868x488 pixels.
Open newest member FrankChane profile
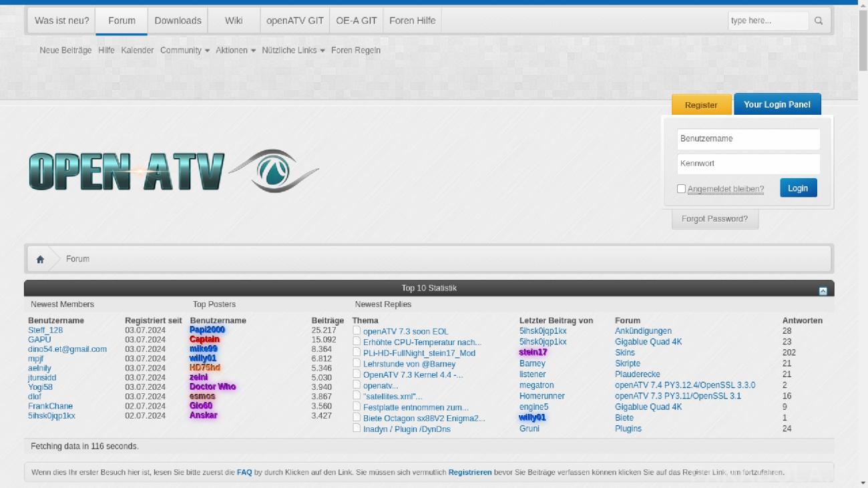click(x=50, y=406)
